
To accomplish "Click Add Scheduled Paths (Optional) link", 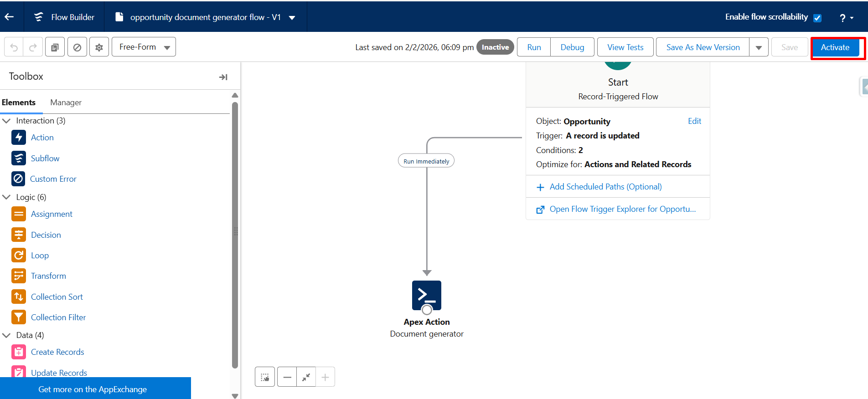I will click(x=605, y=187).
